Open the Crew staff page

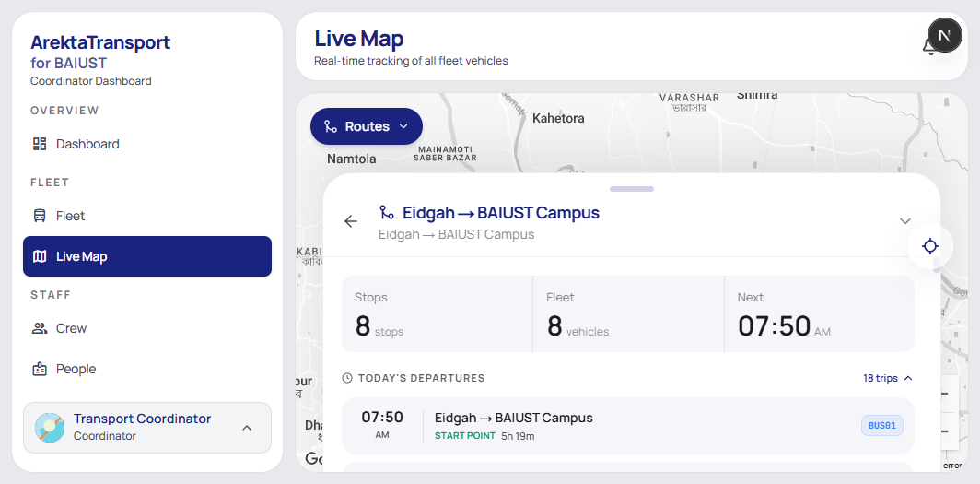[146, 328]
